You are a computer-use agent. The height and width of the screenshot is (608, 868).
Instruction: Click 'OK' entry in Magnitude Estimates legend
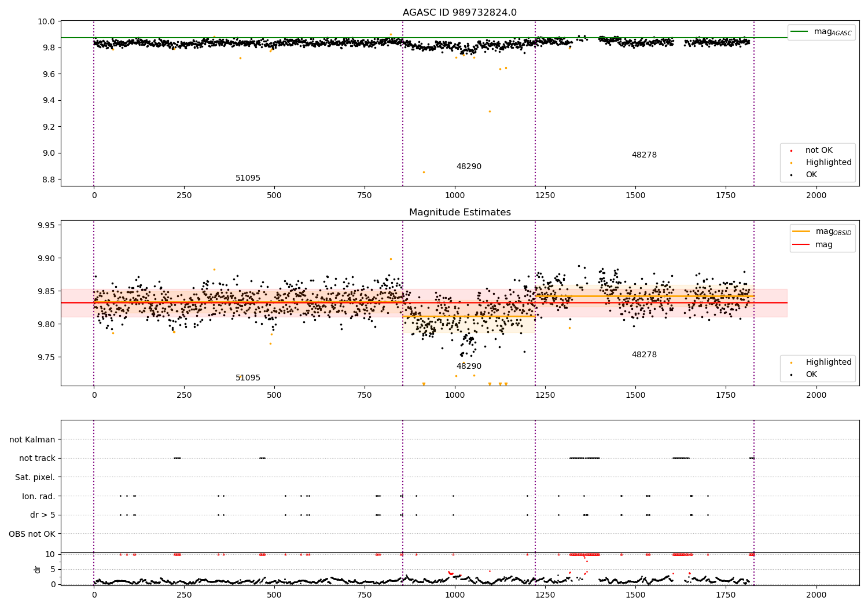[x=811, y=375]
